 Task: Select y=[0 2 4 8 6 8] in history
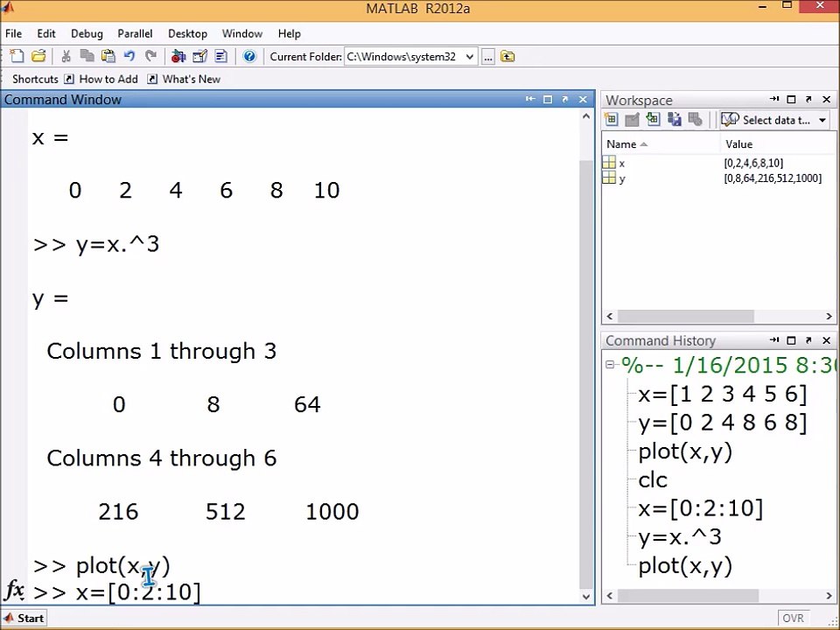(722, 423)
